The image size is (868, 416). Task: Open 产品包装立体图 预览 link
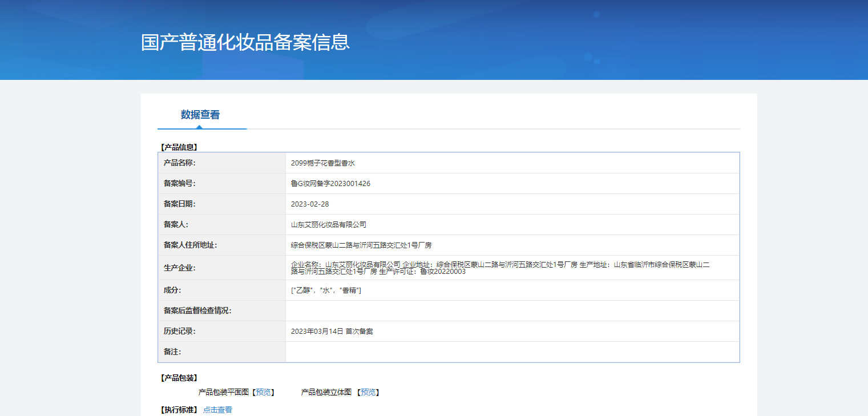368,392
